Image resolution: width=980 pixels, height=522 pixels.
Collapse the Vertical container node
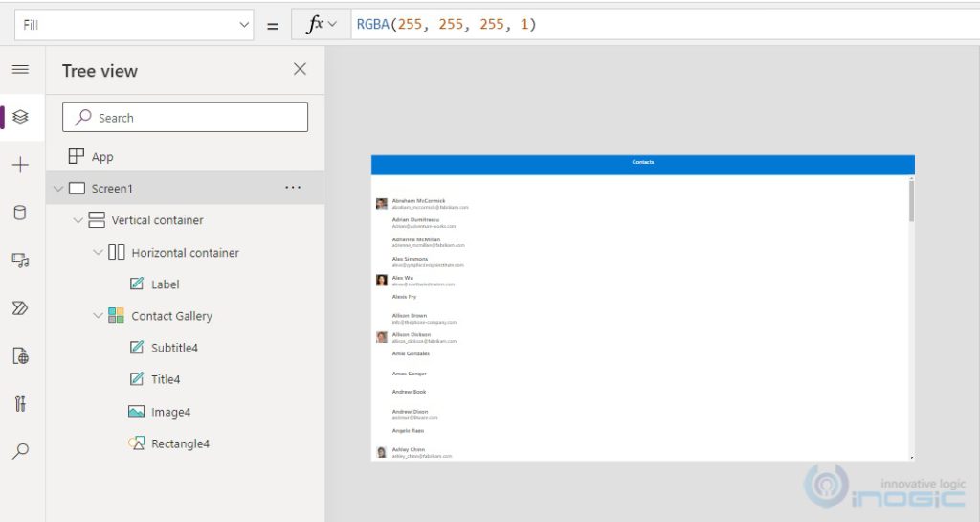tap(78, 220)
